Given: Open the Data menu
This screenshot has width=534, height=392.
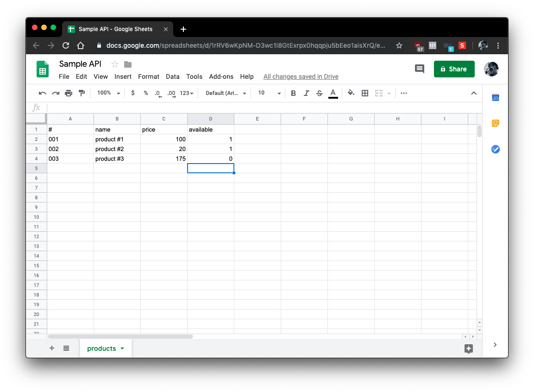Looking at the screenshot, I should tap(173, 76).
